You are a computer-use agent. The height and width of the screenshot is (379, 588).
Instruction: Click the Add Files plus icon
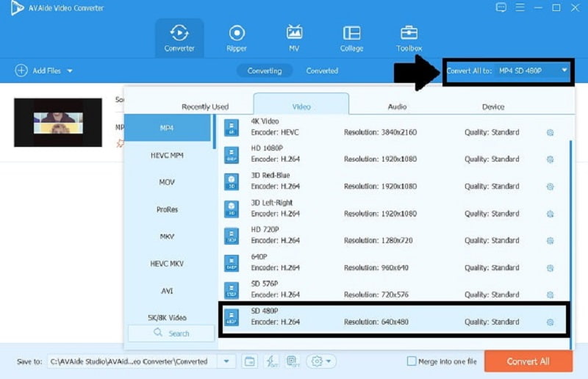[x=21, y=71]
